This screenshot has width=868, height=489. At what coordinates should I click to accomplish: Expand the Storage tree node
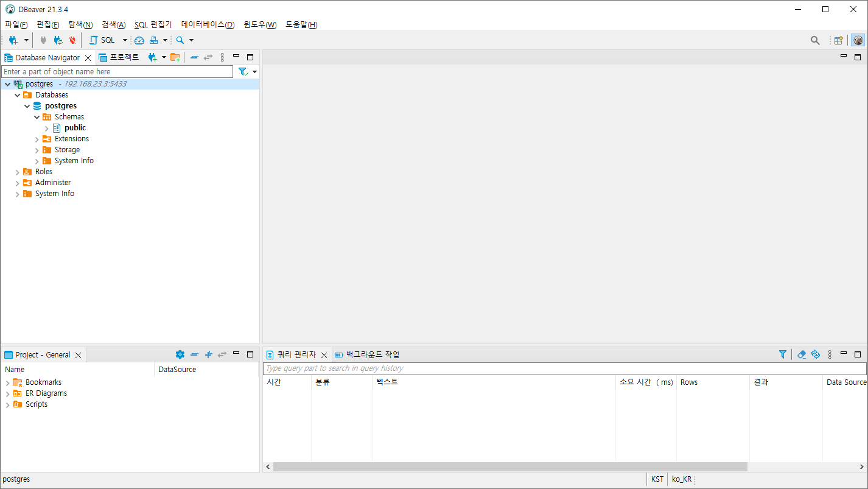pos(37,150)
